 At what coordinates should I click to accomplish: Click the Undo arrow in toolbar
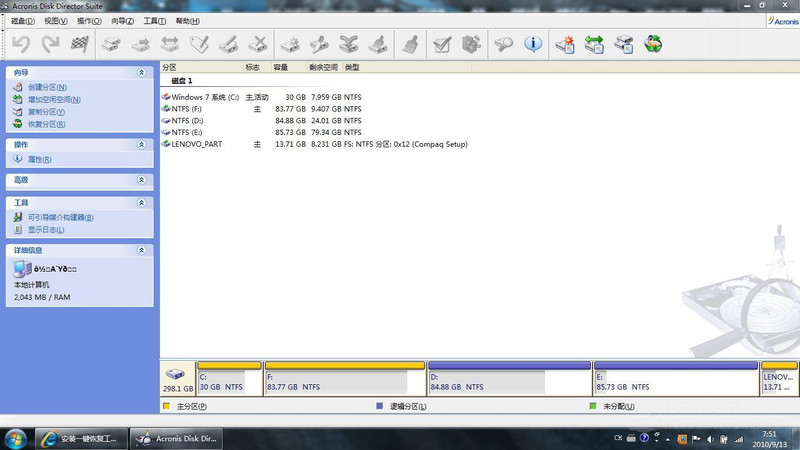click(x=21, y=44)
